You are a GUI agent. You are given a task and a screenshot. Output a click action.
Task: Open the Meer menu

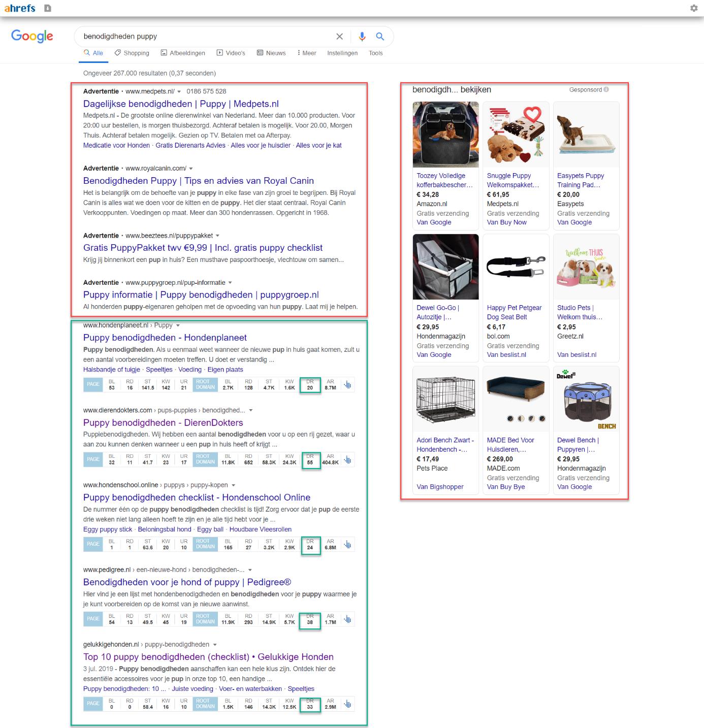click(307, 53)
